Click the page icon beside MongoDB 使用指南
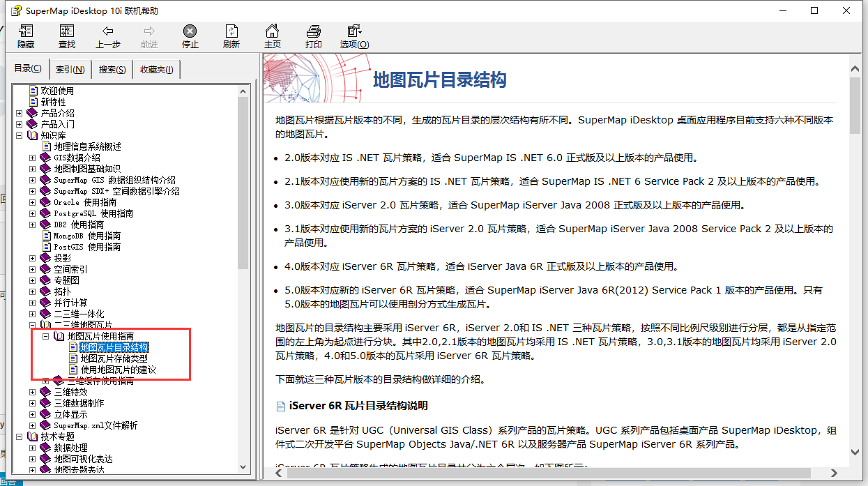The image size is (868, 486). click(x=47, y=236)
